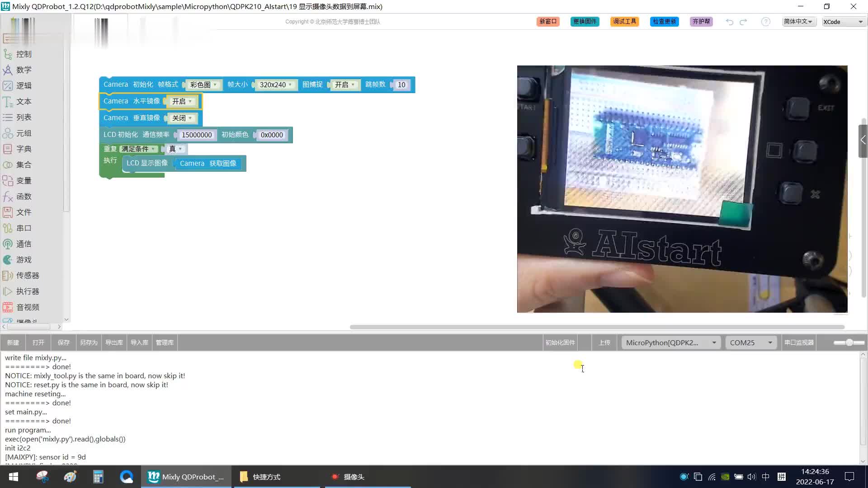
Task: Click 导入库 in bottom toolbar
Action: pyautogui.click(x=140, y=343)
